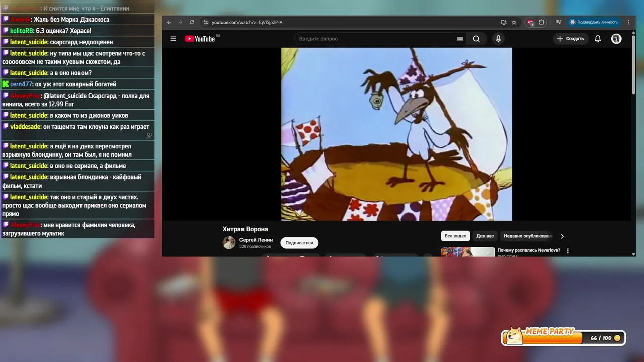Open the YouTube account avatar menu
This screenshot has width=644, height=362.
pyautogui.click(x=616, y=39)
